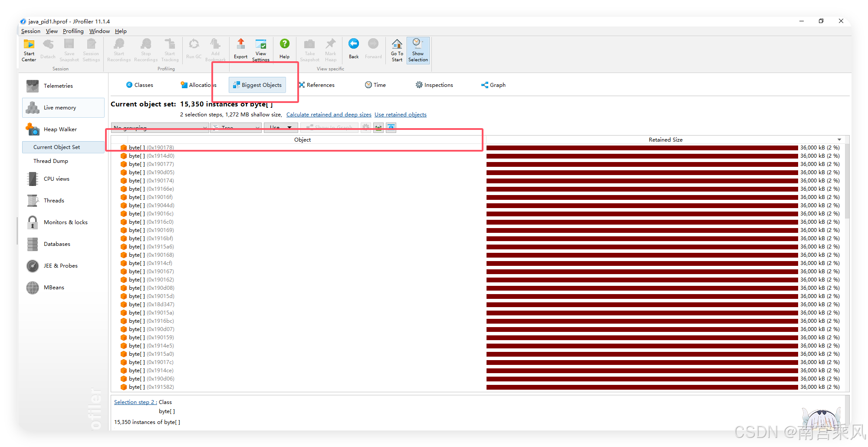Open the Inspections tab
Screen dimensions: 868x447
438,85
